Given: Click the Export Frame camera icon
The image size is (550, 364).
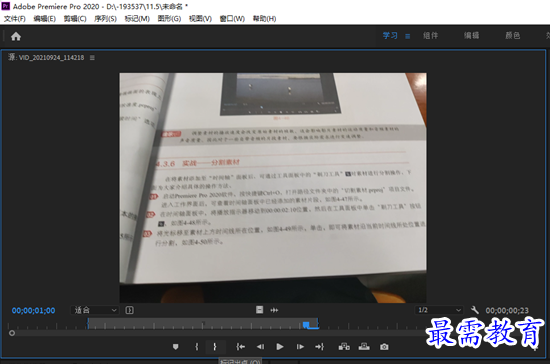Looking at the screenshot, I should click(384, 347).
